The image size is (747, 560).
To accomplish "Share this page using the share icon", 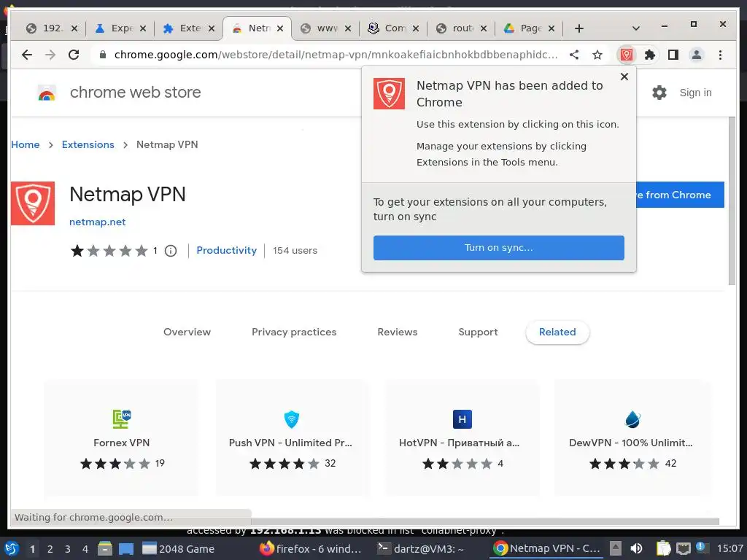I will pos(574,55).
